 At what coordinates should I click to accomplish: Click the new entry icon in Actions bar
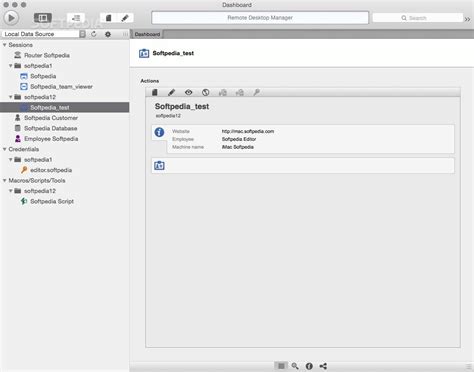click(155, 93)
